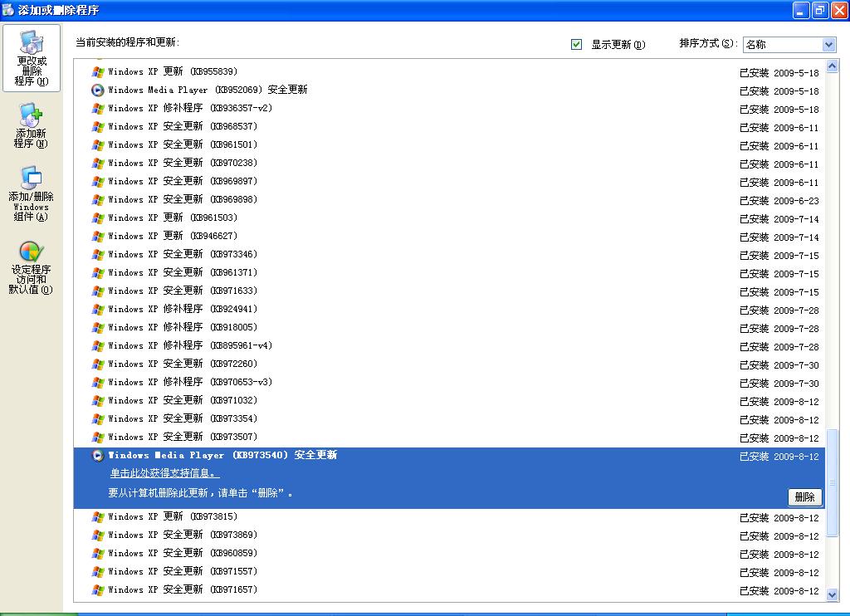The height and width of the screenshot is (616, 850).
Task: Click the Media Player icon for selected KB973540
Action: point(98,456)
